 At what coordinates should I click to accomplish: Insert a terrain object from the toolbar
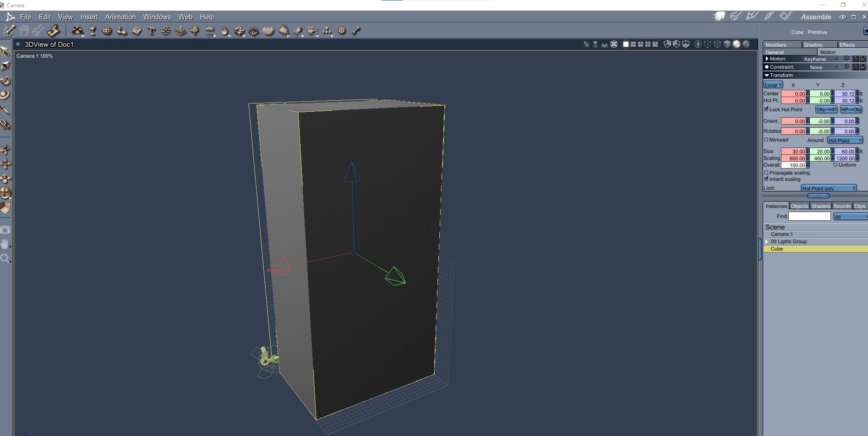pos(180,31)
